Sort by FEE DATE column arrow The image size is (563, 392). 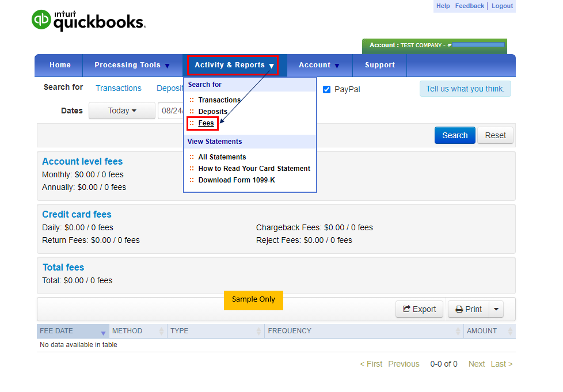point(103,333)
